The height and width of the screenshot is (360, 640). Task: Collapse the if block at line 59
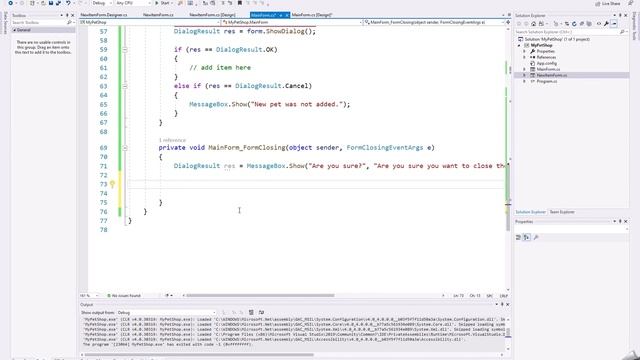tap(125, 50)
